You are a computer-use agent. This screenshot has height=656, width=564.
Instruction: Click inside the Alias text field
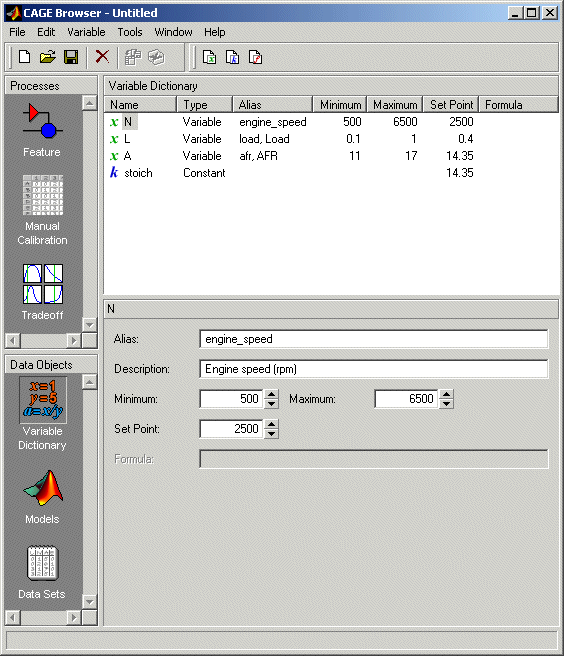point(374,339)
